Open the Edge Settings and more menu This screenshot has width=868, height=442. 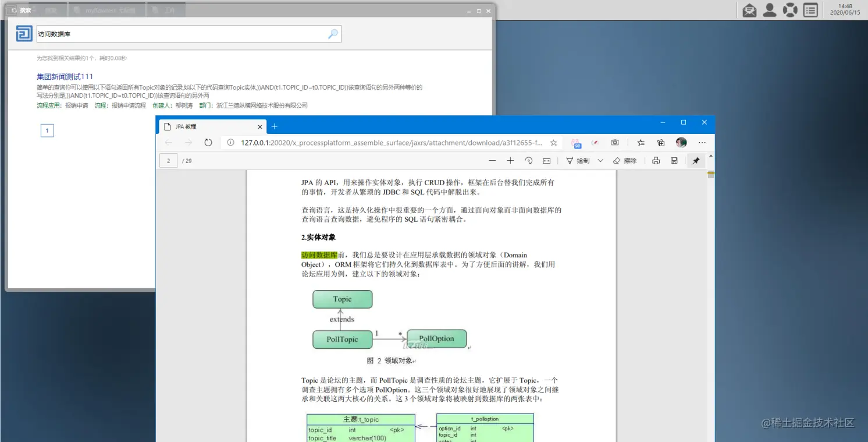(x=702, y=142)
